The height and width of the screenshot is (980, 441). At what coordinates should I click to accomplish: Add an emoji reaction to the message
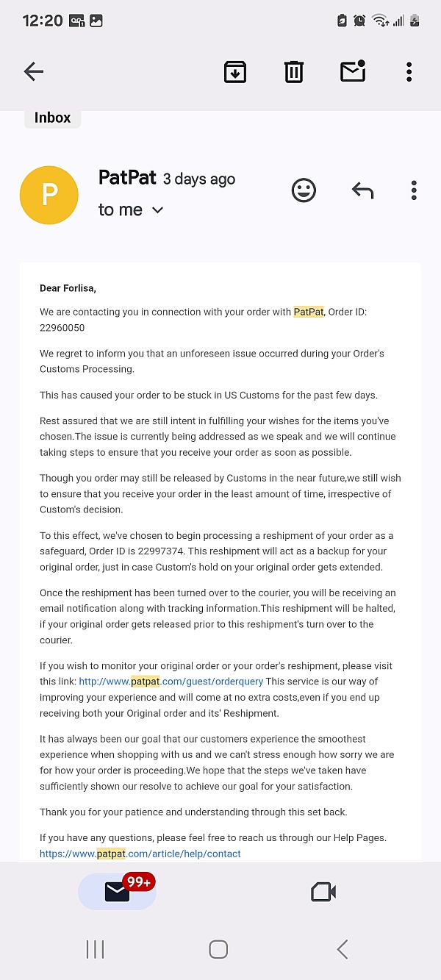coord(304,191)
